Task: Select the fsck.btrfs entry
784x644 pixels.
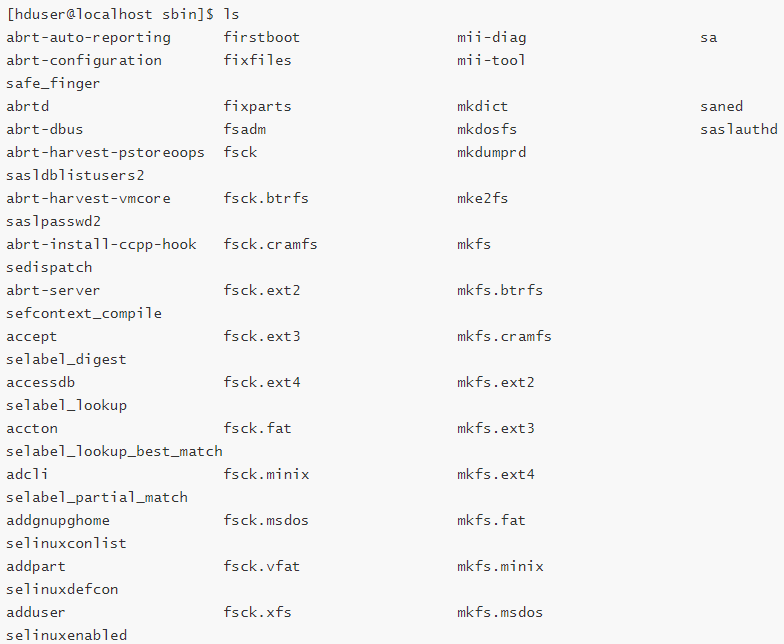Action: (x=266, y=198)
